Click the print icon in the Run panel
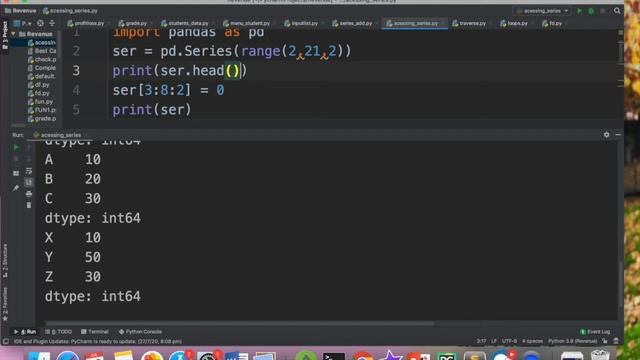 pyautogui.click(x=29, y=193)
